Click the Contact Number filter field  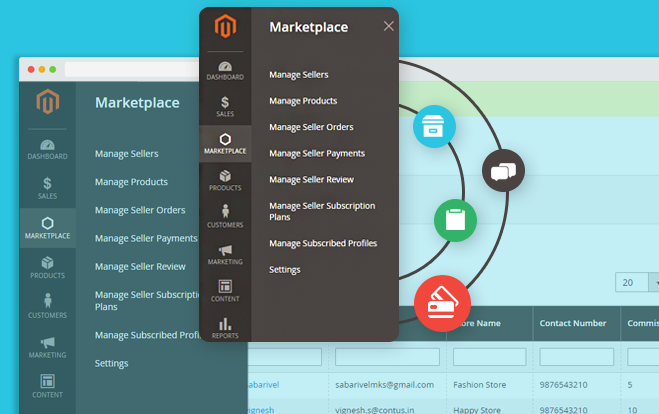click(576, 357)
